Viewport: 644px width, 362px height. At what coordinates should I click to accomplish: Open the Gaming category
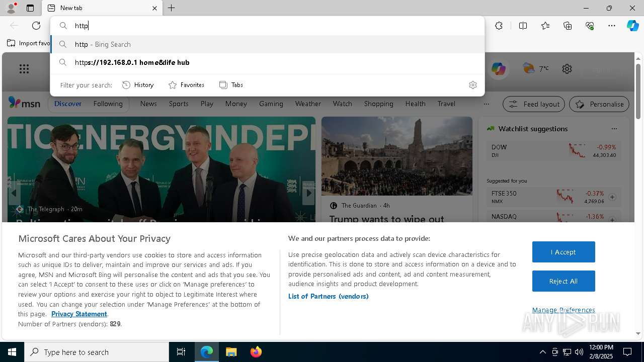(271, 104)
